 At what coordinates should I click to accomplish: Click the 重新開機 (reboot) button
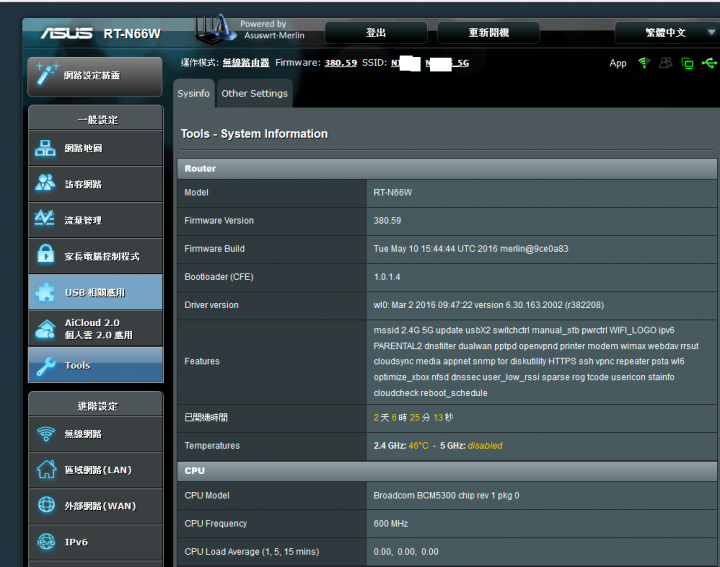[488, 33]
